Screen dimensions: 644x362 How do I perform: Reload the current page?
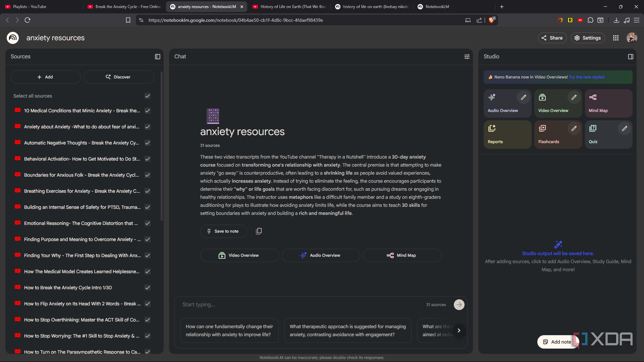click(28, 20)
